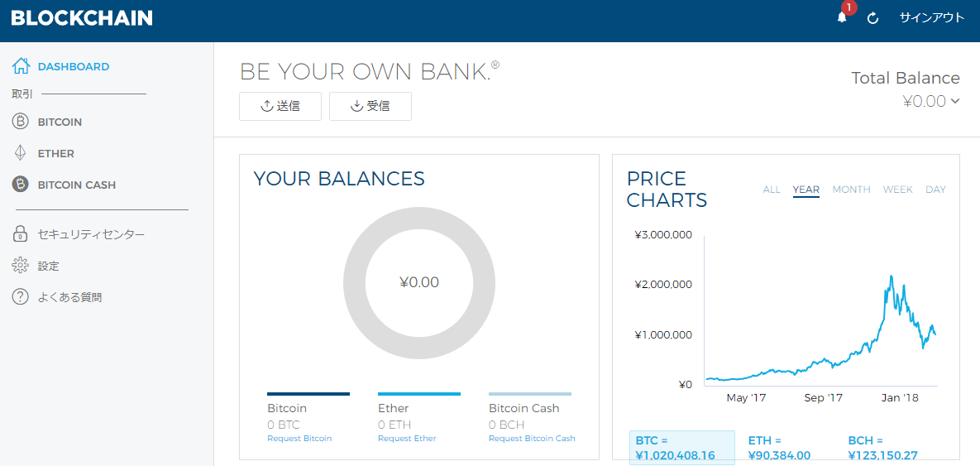Open the Request Bitcoin link
This screenshot has width=980, height=466.
point(299,439)
